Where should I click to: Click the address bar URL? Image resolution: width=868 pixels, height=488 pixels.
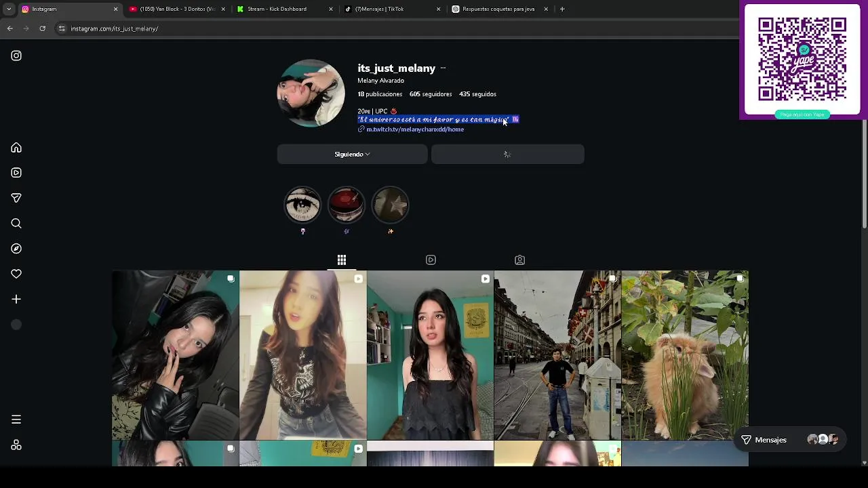[x=114, y=28]
